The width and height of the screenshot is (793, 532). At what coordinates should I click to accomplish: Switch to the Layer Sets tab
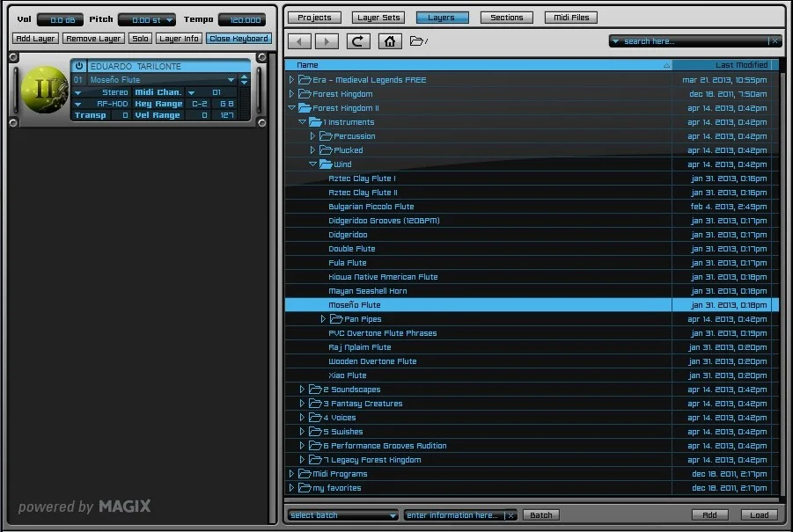[x=378, y=18]
